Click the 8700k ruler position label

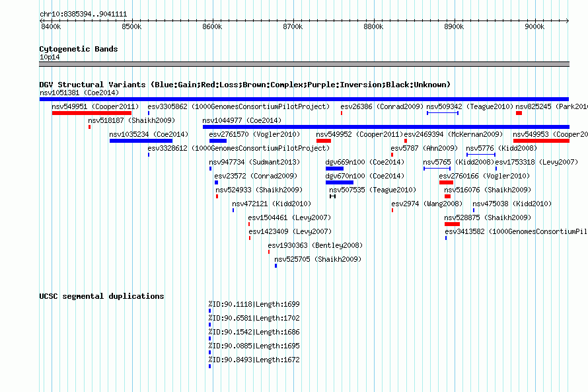tap(293, 26)
